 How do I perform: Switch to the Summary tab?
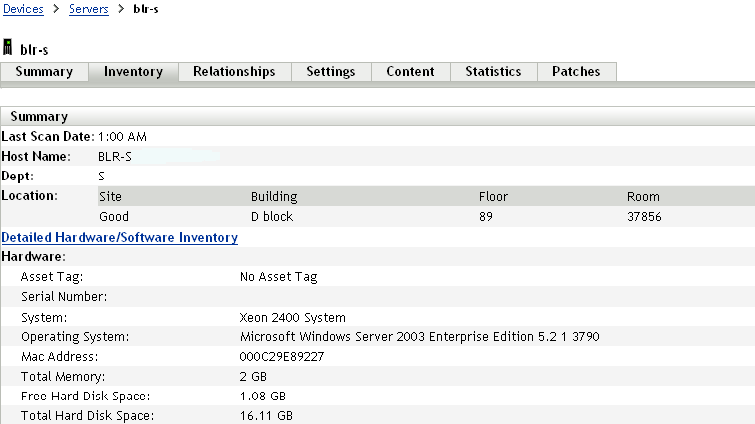[44, 72]
